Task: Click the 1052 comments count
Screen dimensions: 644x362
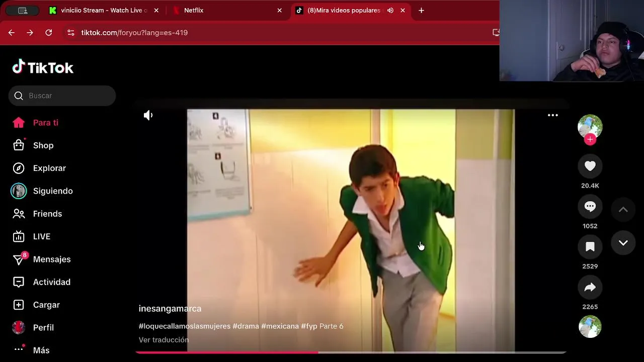Action: [x=590, y=226]
